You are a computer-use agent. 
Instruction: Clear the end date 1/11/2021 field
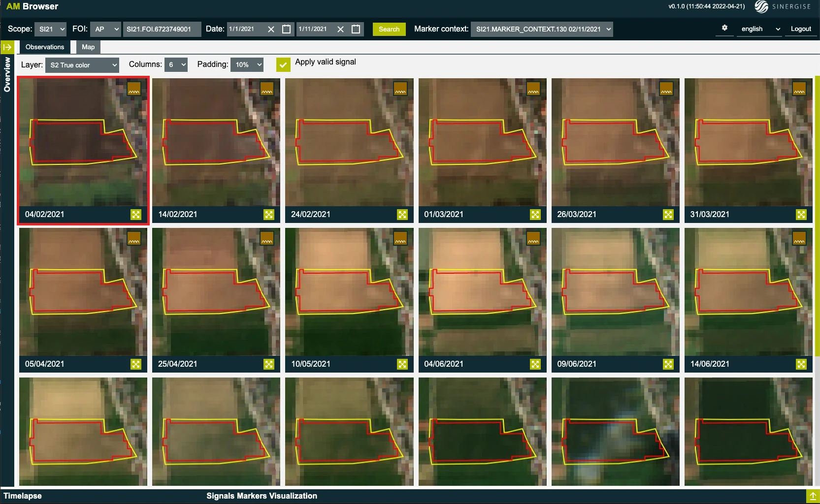(x=340, y=29)
